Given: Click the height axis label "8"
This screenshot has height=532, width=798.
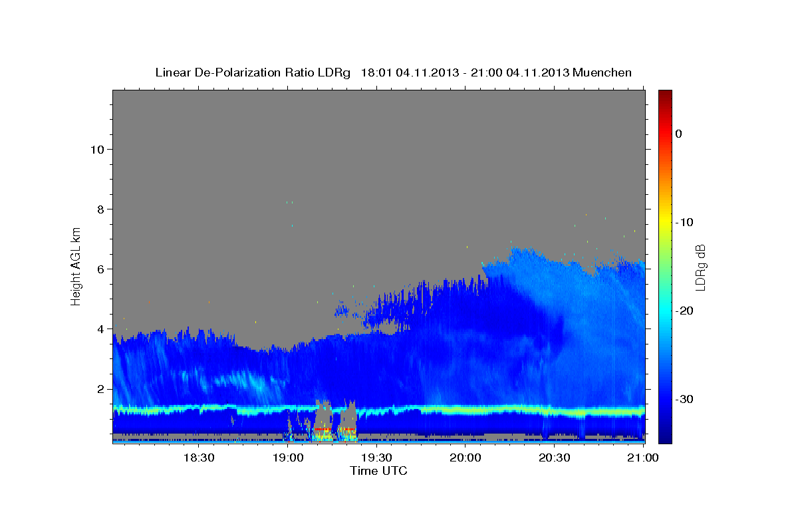Looking at the screenshot, I should [x=99, y=209].
